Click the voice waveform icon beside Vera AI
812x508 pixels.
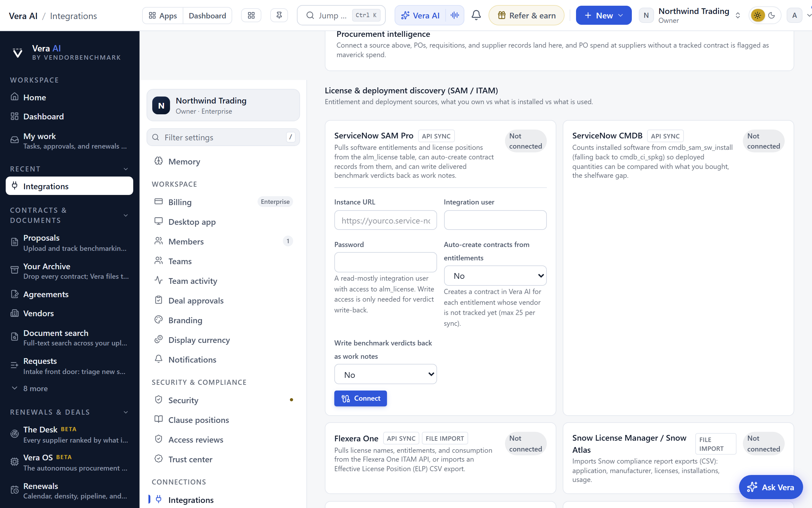tap(455, 15)
